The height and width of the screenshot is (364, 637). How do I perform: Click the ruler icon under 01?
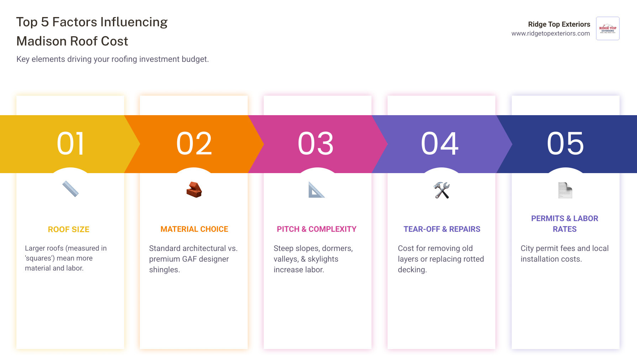coord(70,189)
